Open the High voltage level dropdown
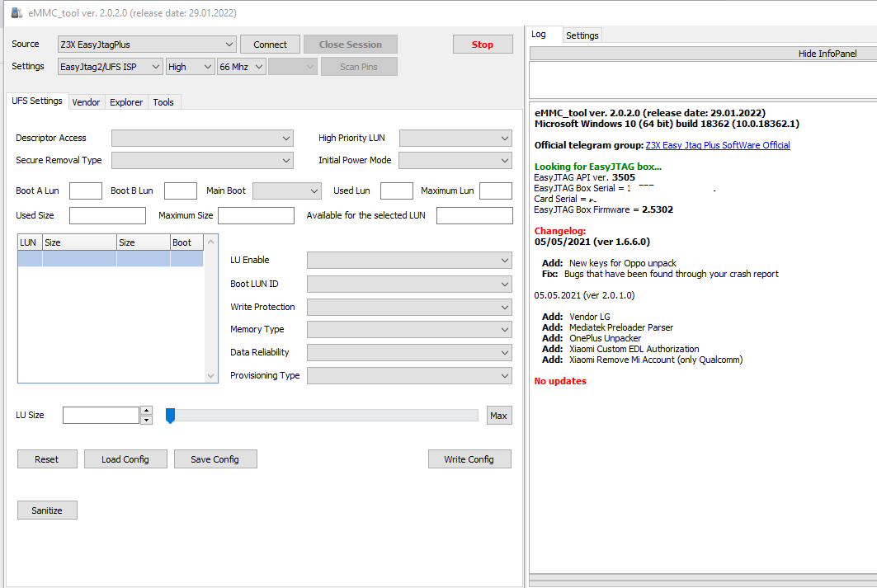Screen dimensions: 877x588 point(190,67)
